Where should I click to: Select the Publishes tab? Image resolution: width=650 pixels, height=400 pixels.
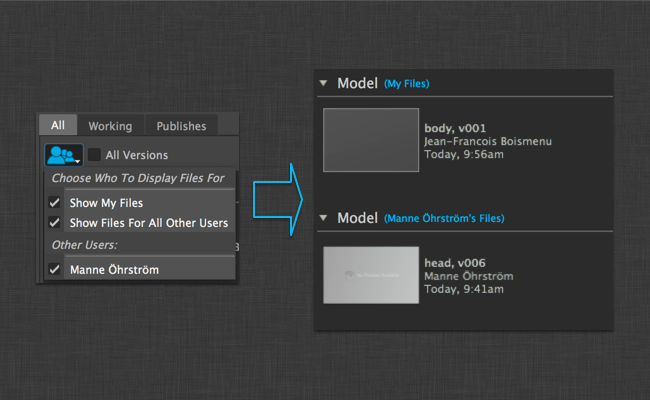pyautogui.click(x=180, y=126)
